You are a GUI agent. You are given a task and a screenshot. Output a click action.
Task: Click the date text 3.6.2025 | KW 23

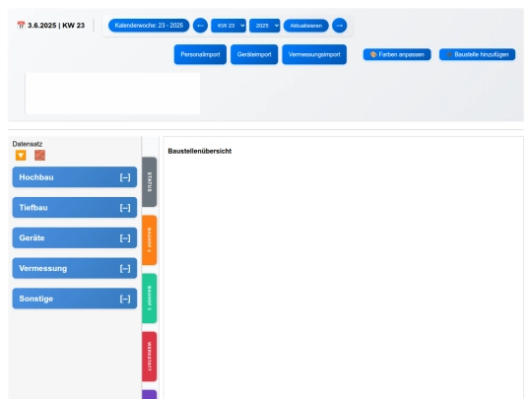[x=56, y=26]
